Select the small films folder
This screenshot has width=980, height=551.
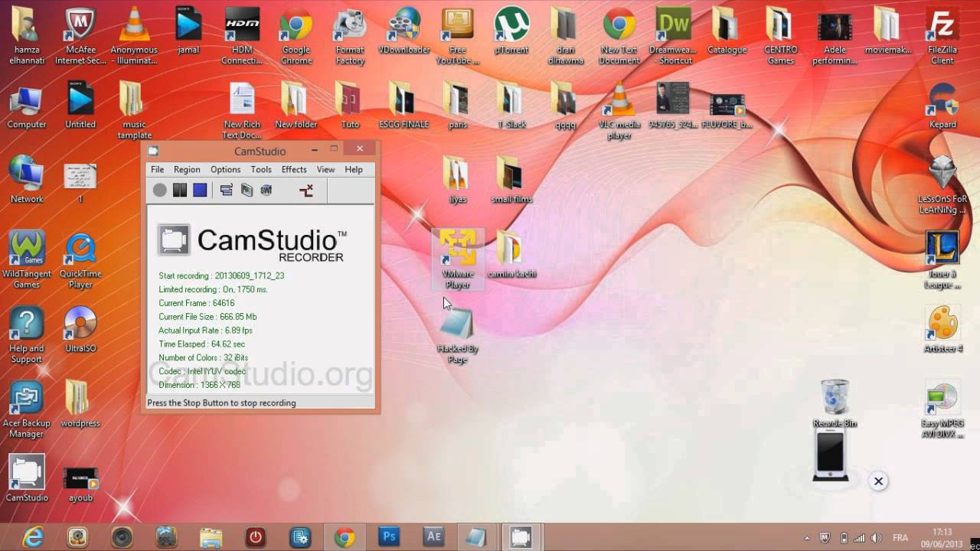511,180
